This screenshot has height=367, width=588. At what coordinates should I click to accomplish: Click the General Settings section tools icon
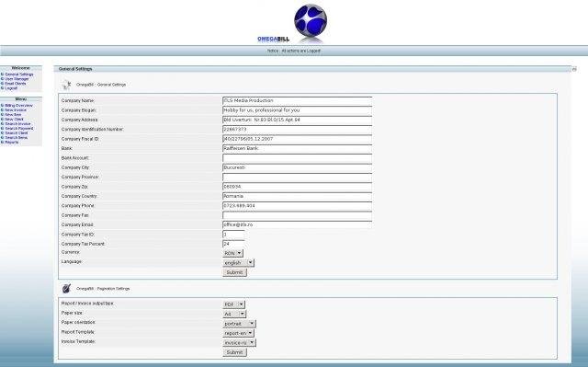pos(67,85)
